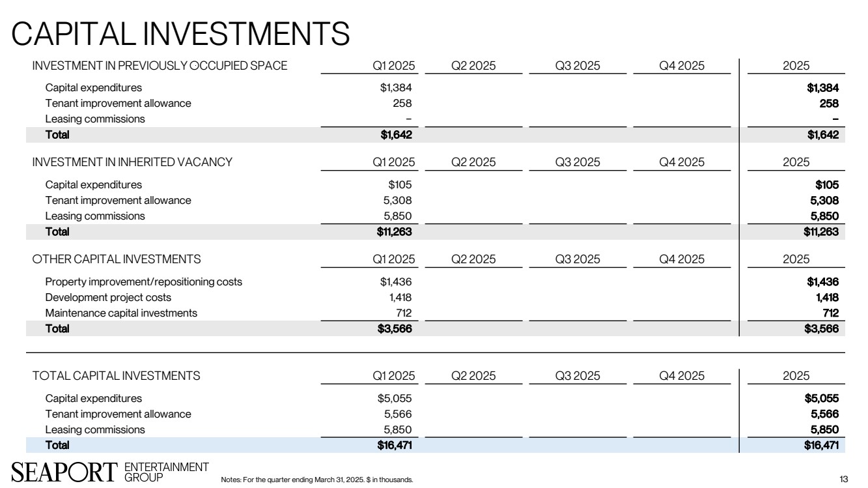Click the footnote about quarter ending March 31
Screen dimensions: 868x488
[317, 480]
